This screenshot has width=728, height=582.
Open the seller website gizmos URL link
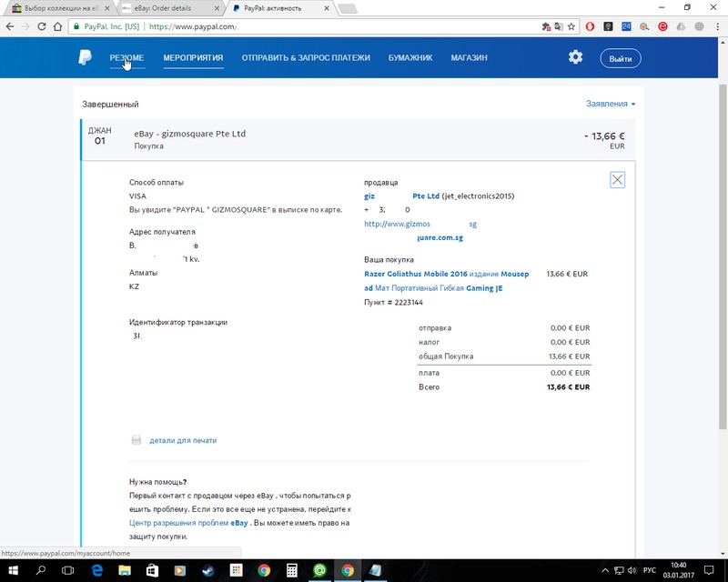click(x=420, y=224)
